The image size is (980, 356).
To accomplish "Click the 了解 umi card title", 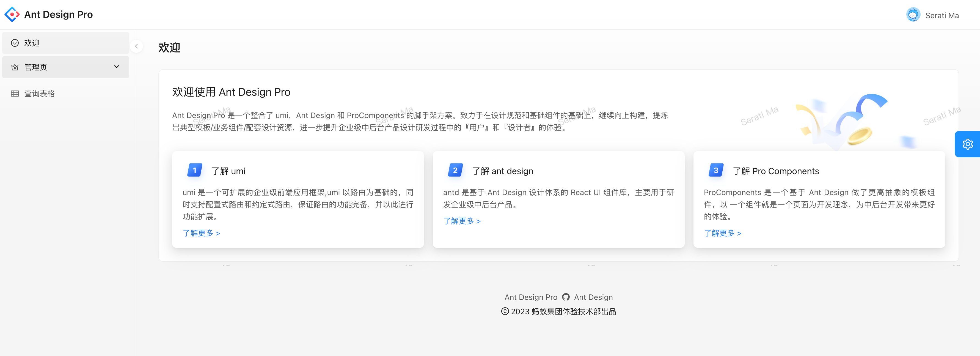I will (228, 171).
